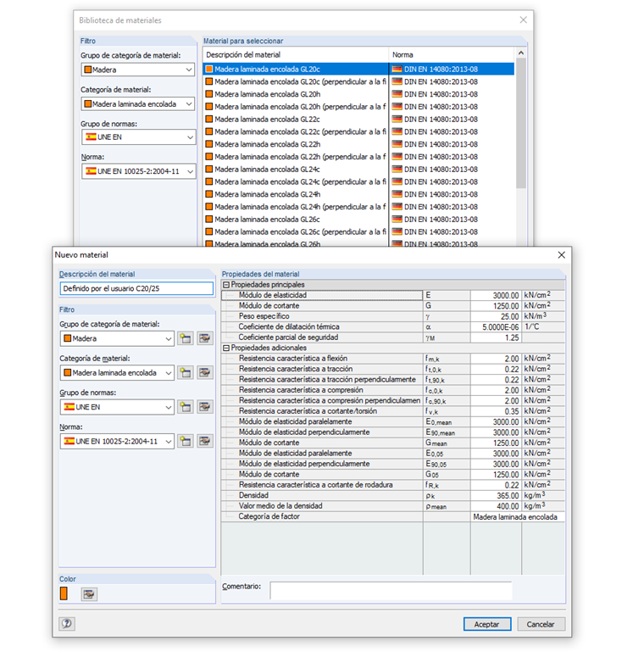Click the Descripción del material text field
Image resolution: width=644 pixels, height=652 pixels.
(x=136, y=288)
